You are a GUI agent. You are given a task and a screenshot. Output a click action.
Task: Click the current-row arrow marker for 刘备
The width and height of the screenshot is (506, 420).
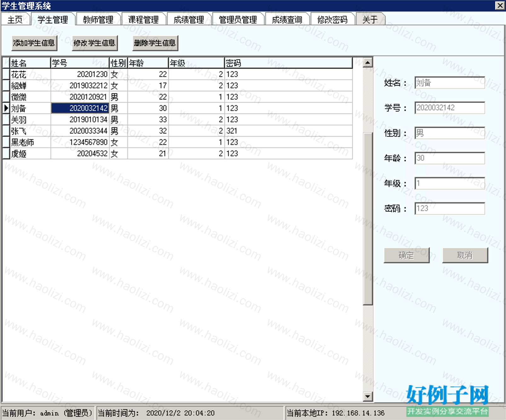coord(6,108)
